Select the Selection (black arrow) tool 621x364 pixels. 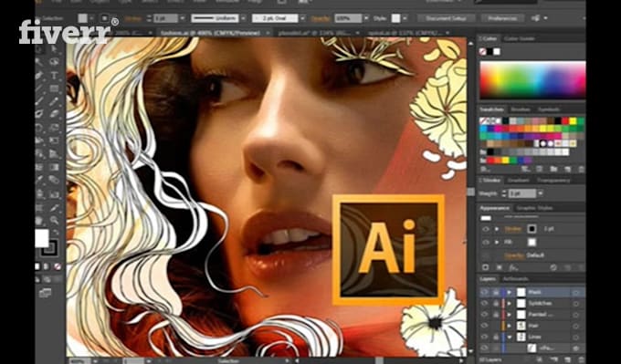click(38, 49)
